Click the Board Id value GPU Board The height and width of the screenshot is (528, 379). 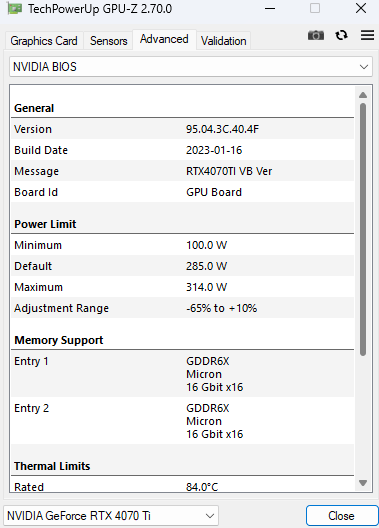point(214,192)
